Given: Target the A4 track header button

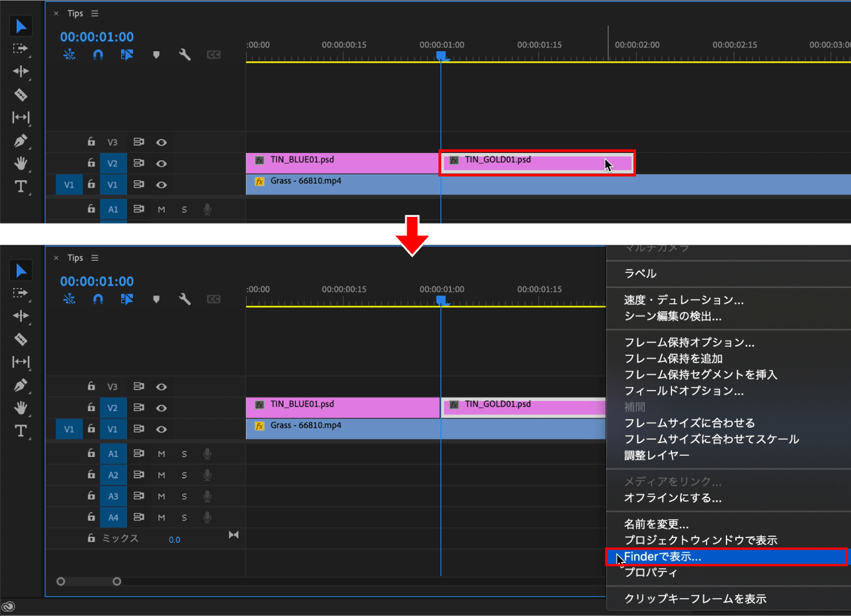Looking at the screenshot, I should click(113, 518).
